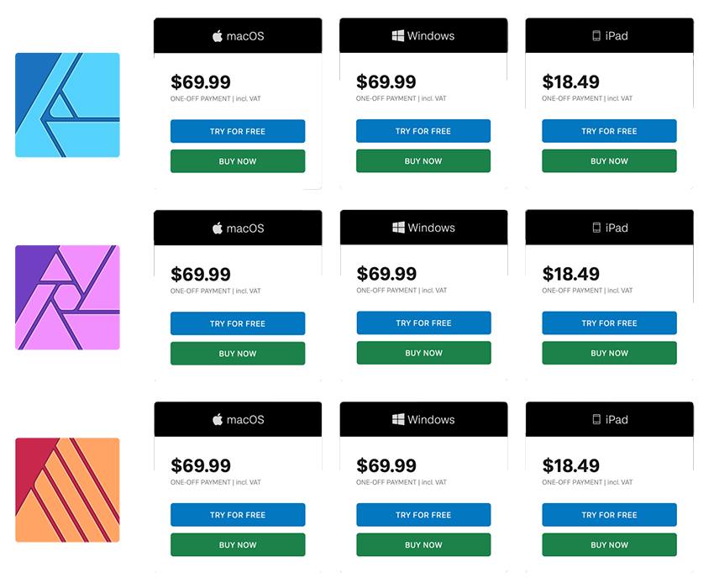The image size is (714, 588).
Task: Click the Windows logo in Designer's Windows header
Action: tap(398, 35)
